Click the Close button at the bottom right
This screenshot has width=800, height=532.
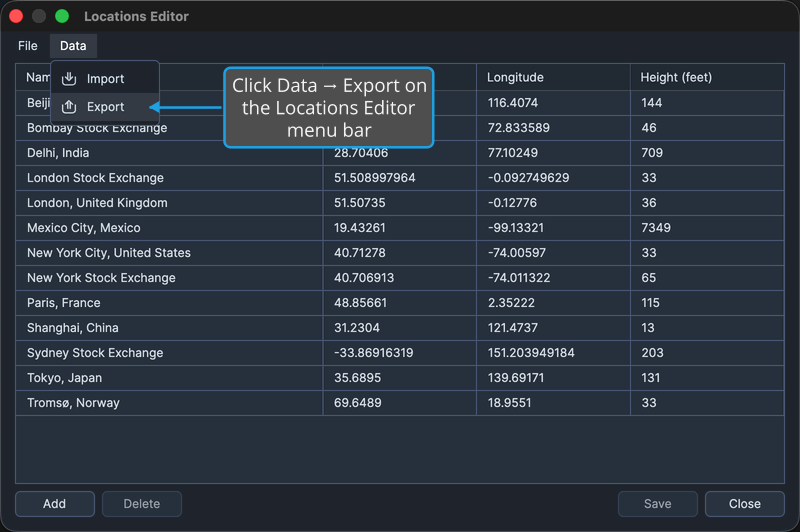point(744,504)
